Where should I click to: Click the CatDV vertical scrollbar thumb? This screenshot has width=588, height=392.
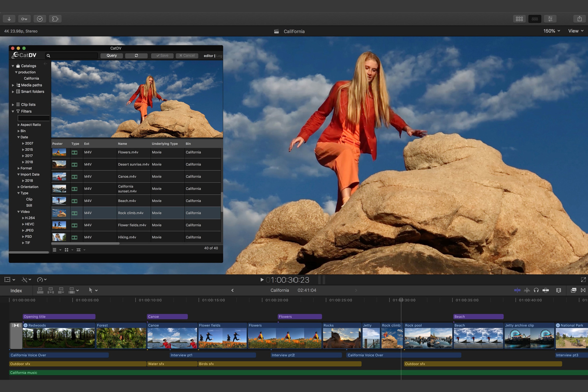[x=222, y=202]
